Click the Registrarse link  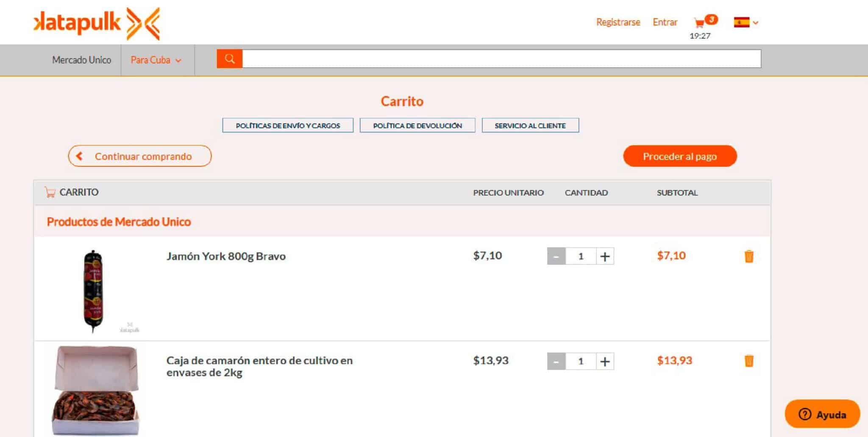(618, 22)
